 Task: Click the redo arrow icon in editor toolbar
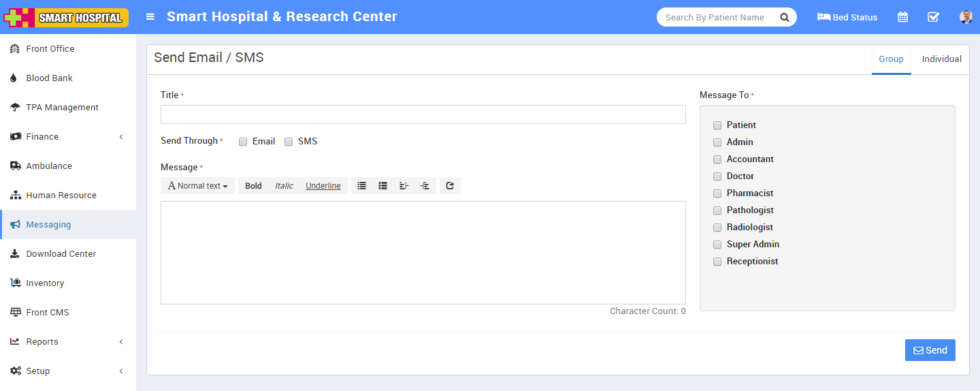[450, 186]
